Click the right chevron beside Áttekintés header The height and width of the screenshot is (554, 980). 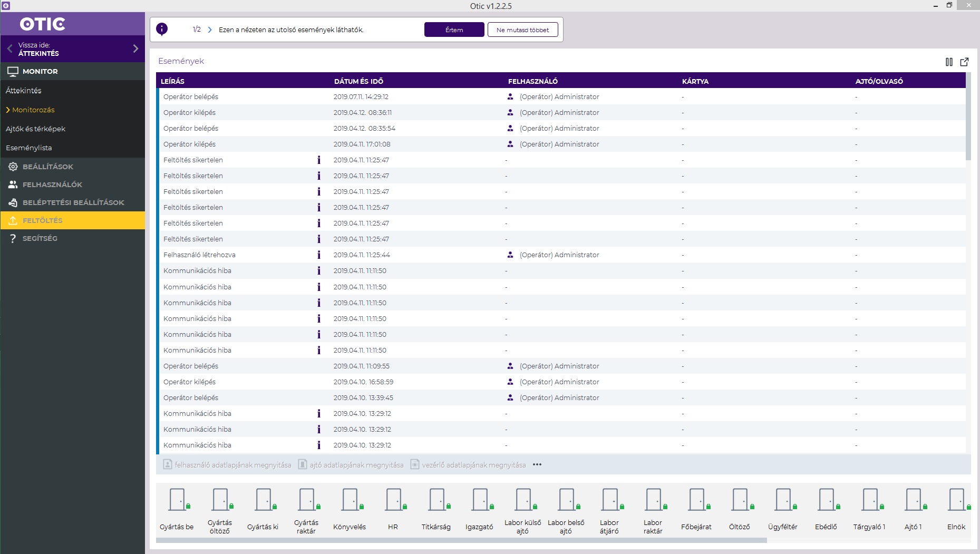pyautogui.click(x=135, y=48)
